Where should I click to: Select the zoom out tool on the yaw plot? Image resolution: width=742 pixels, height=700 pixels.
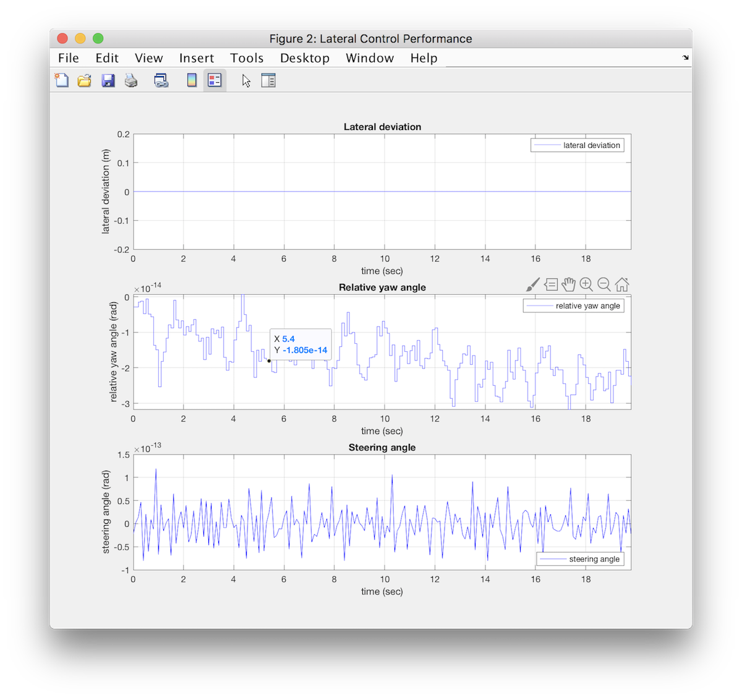point(604,284)
